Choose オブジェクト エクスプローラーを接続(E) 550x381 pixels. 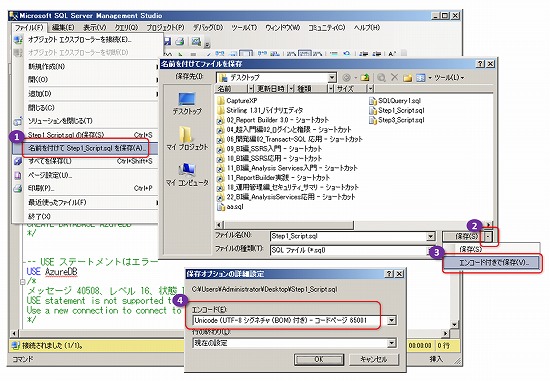[85, 40]
